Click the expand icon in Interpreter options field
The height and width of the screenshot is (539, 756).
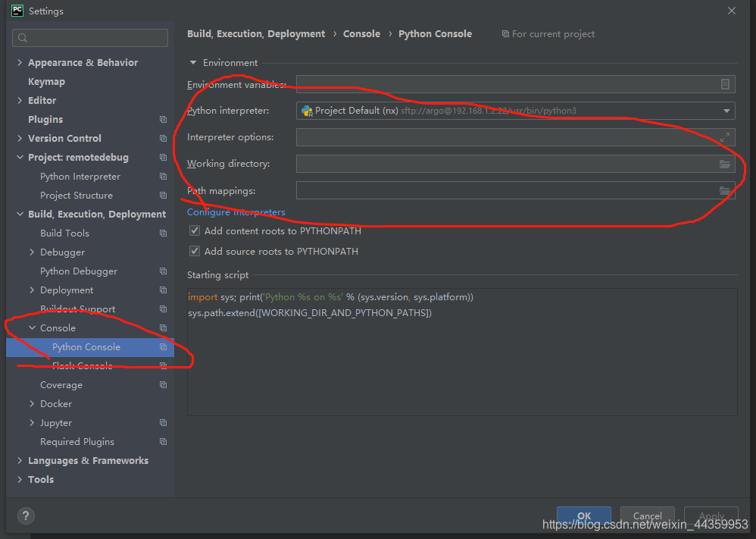725,137
